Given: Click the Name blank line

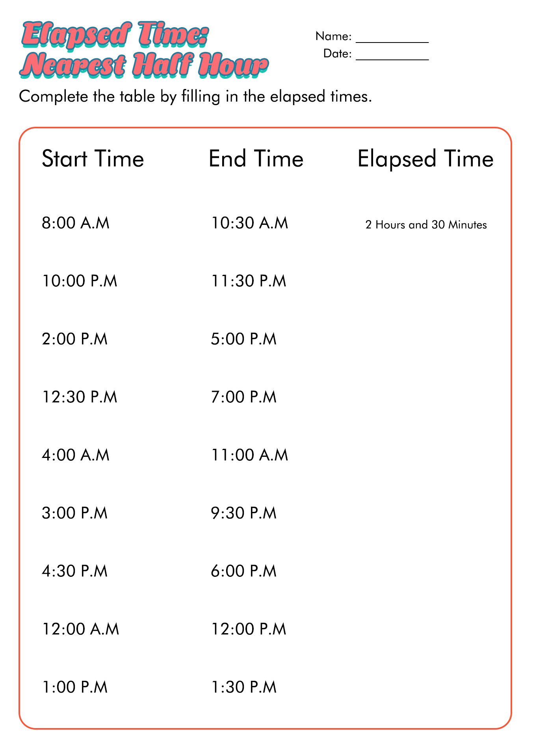Looking at the screenshot, I should point(392,42).
